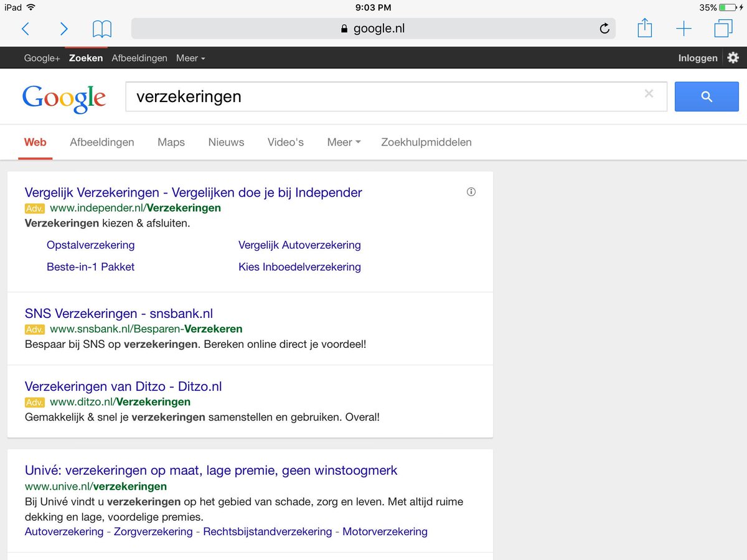747x560 pixels.
Task: Select Zoeken in the black bar
Action: pyautogui.click(x=86, y=58)
